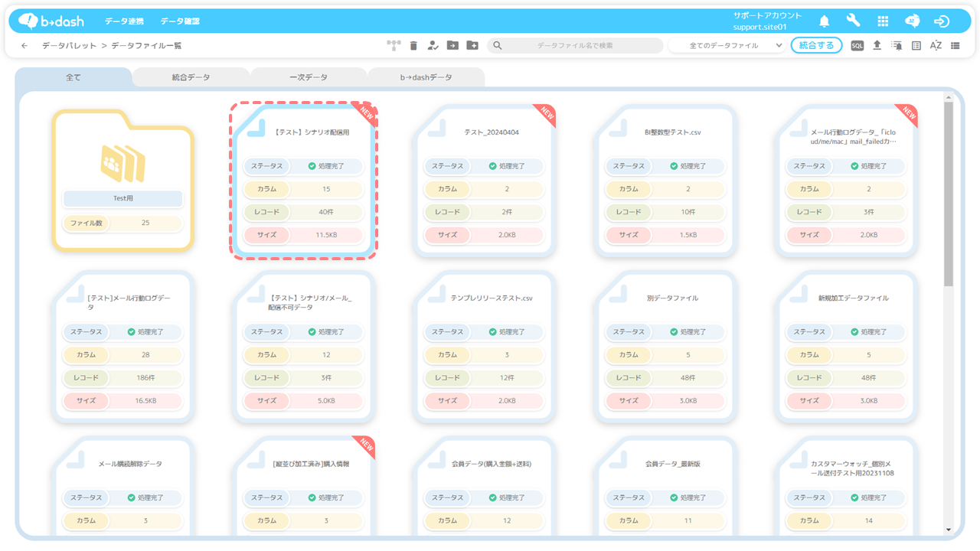The width and height of the screenshot is (980, 551).
Task: Select the 一次データ tab
Action: 309,77
